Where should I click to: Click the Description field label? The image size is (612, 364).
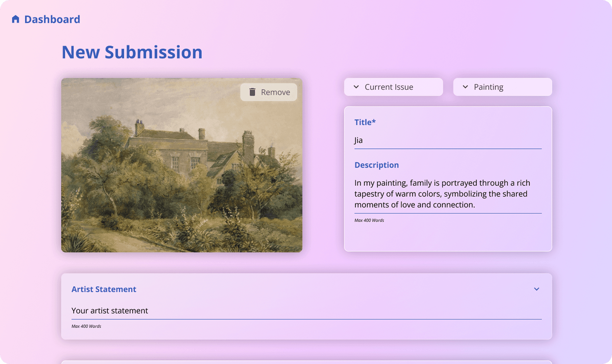point(376,165)
